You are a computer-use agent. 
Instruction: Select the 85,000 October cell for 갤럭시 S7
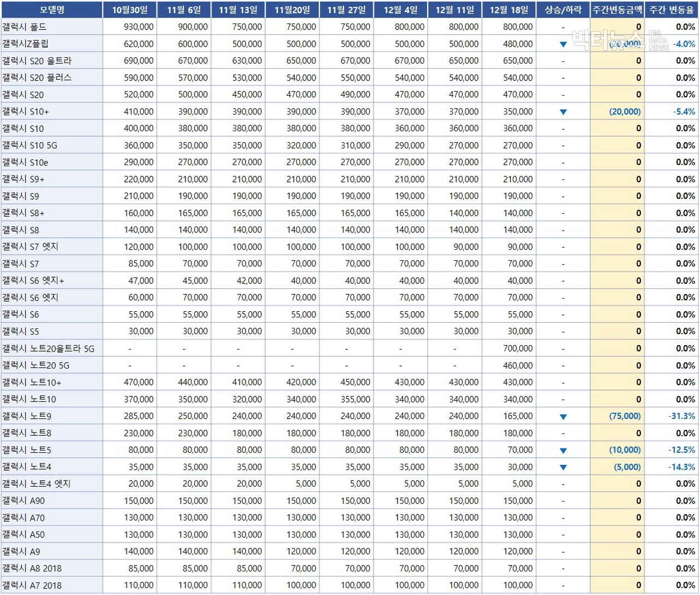point(130,264)
